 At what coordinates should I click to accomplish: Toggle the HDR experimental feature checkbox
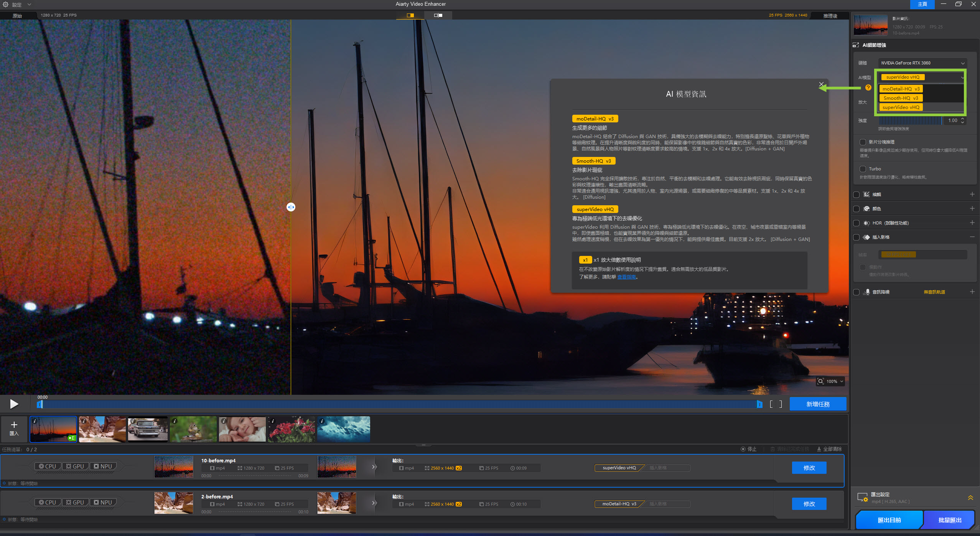tap(856, 223)
